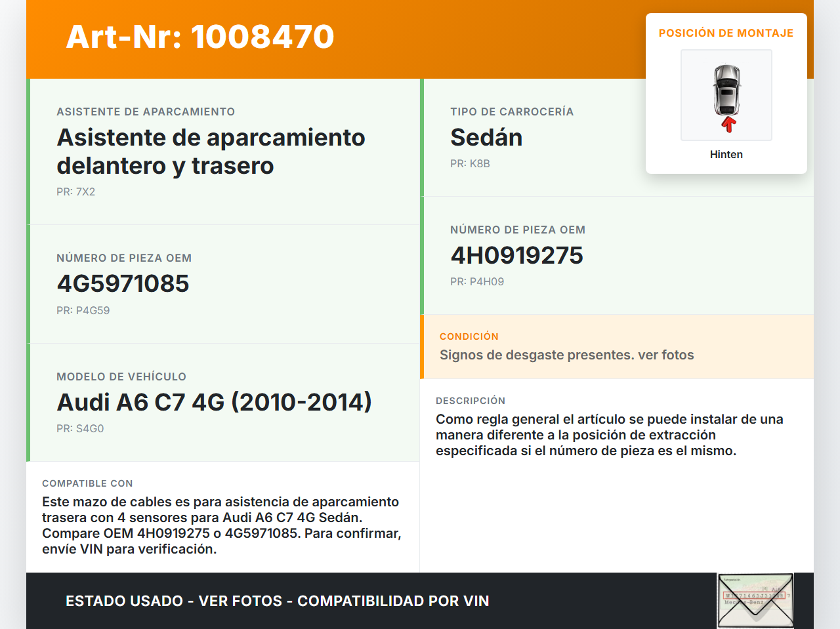Click NÚMERO DE PIEZA OEM label above 4H0919275
The image size is (840, 629).
[x=518, y=230]
